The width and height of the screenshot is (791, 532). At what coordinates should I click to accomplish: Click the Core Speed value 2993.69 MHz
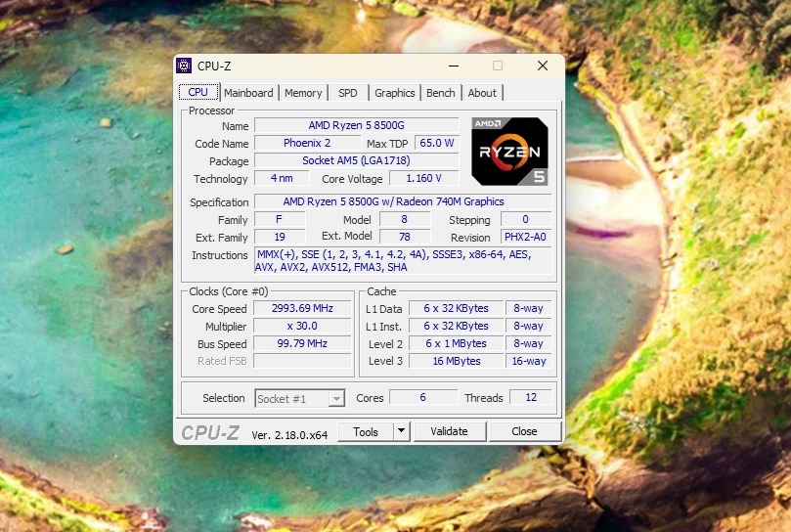pos(302,308)
